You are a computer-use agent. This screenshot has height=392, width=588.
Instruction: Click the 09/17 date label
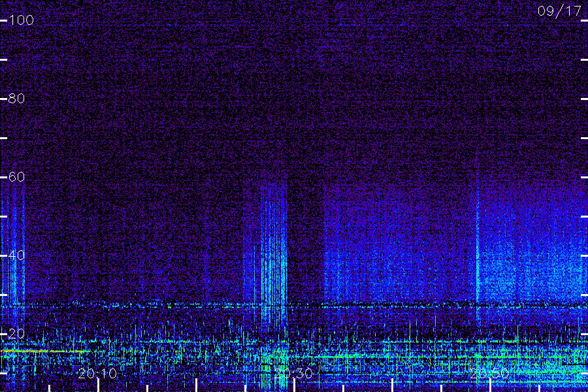coord(559,11)
